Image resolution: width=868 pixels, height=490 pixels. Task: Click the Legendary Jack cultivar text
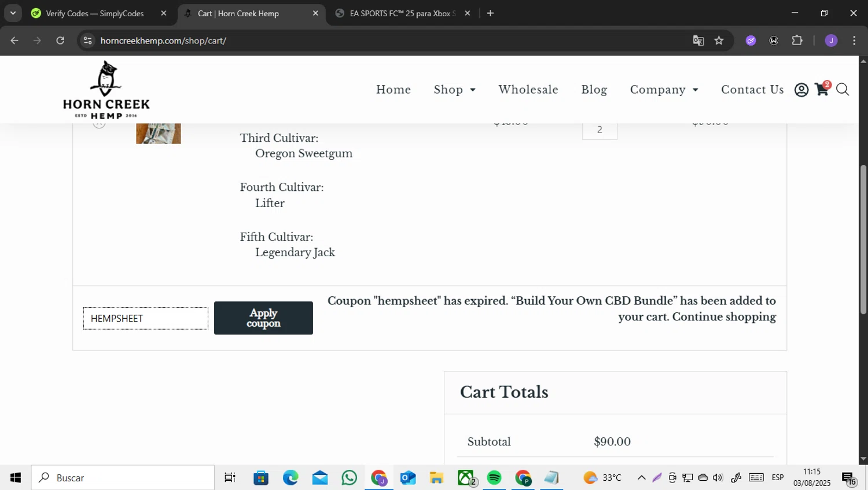[295, 253]
